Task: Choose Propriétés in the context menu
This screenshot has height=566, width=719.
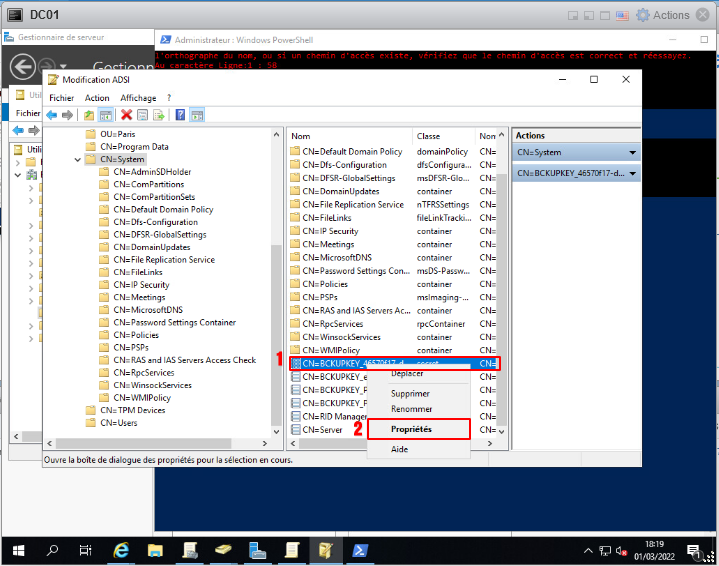Action: coord(411,429)
